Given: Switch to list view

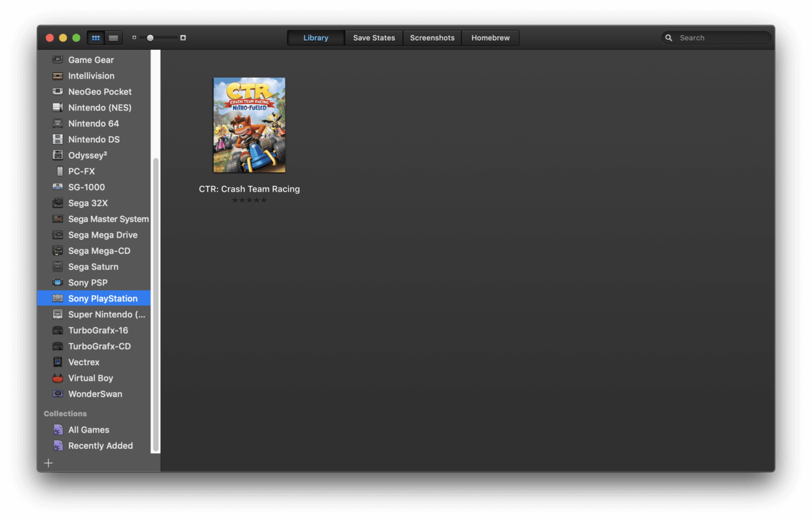Looking at the screenshot, I should click(x=113, y=38).
